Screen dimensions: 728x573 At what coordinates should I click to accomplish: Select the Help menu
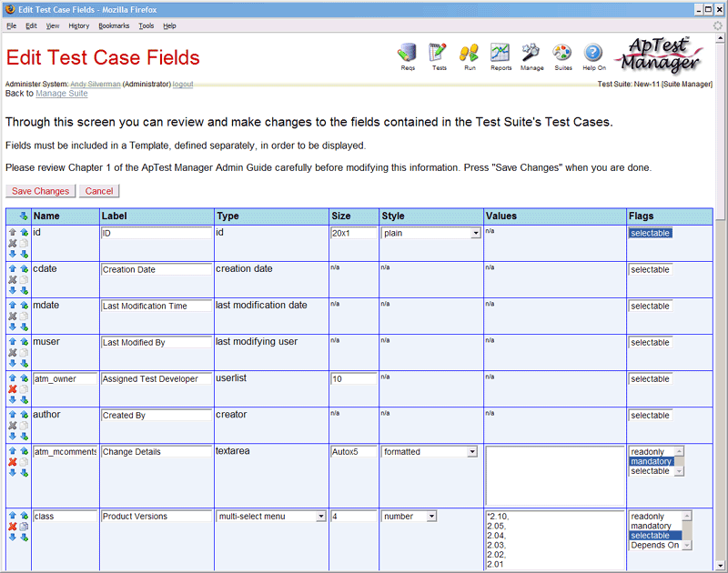point(169,25)
